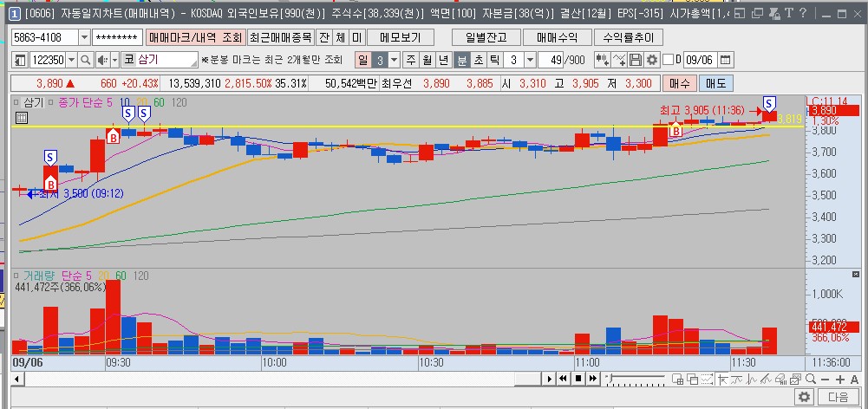Zoom in using the plus icon
The height and width of the screenshot is (409, 868).
[x=839, y=380]
